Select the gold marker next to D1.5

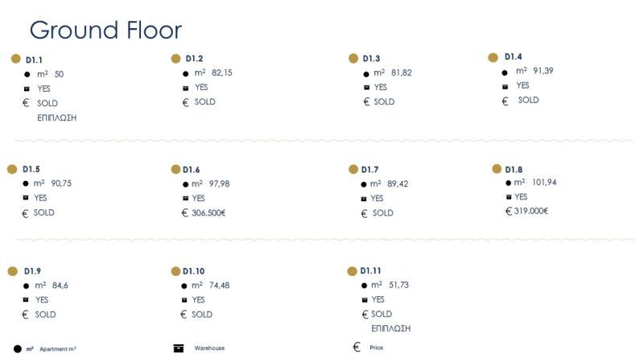[12, 169]
